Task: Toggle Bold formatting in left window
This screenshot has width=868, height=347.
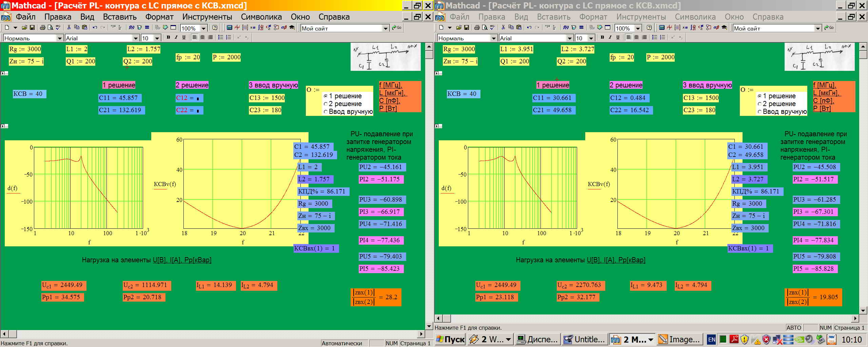Action: coord(168,38)
